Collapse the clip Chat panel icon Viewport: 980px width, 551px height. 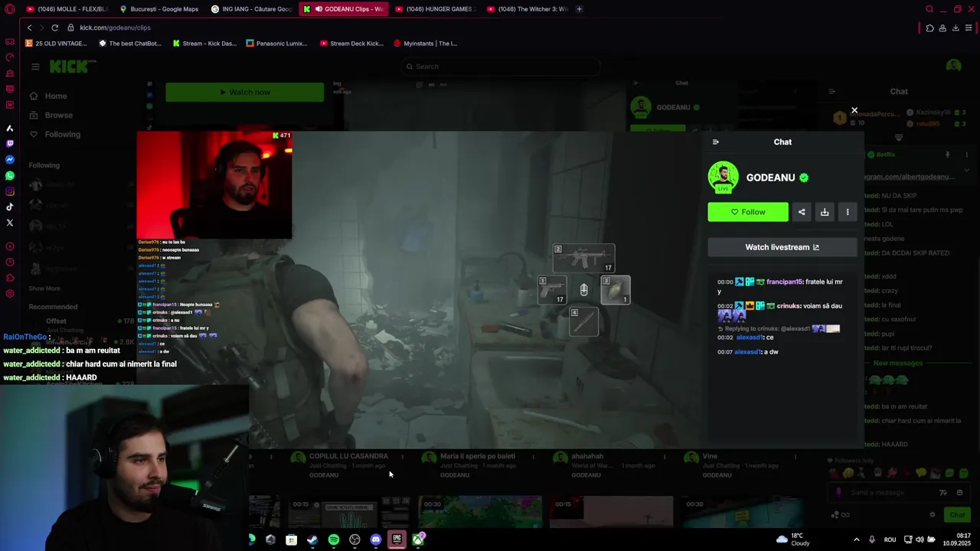716,142
